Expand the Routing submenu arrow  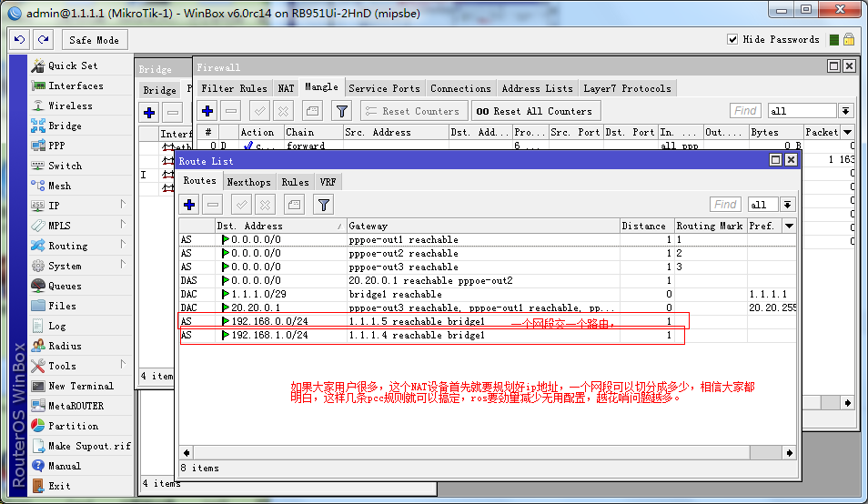[x=123, y=245]
